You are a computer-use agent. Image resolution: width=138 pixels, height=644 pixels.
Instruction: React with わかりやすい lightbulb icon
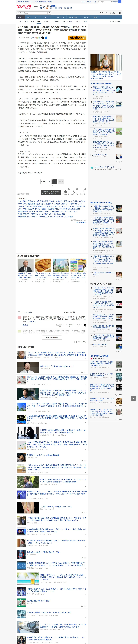coord(74,191)
